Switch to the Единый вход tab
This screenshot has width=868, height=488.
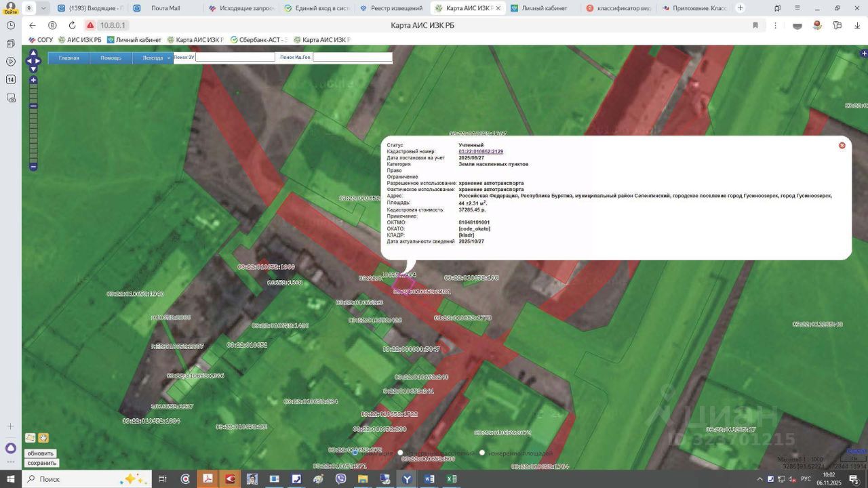[316, 8]
